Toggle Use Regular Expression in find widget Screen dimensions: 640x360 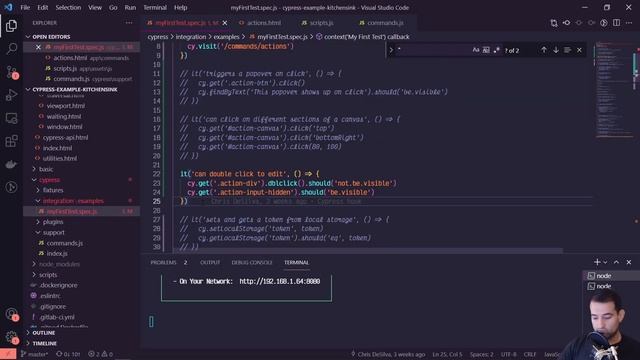496,50
